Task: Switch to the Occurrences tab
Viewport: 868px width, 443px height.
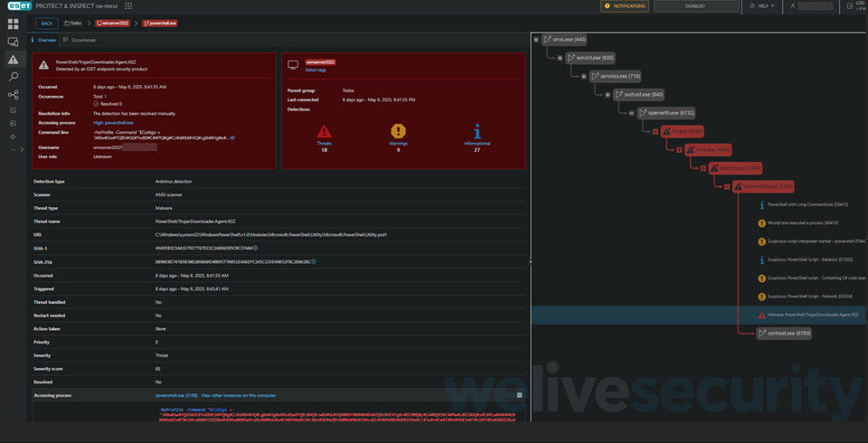Action: [x=80, y=40]
